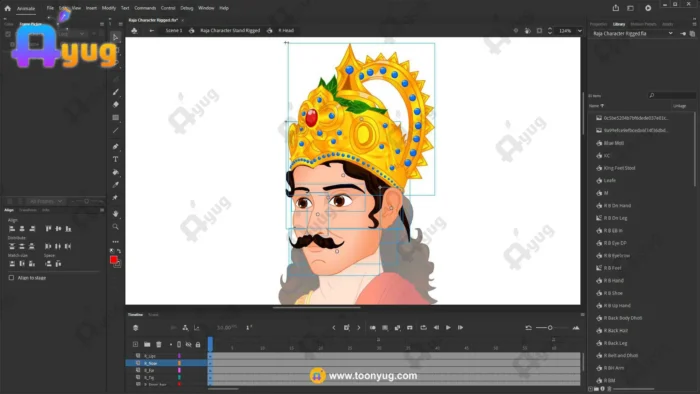This screenshot has width=700, height=394.
Task: Toggle hide all layers icon
Action: click(188, 344)
